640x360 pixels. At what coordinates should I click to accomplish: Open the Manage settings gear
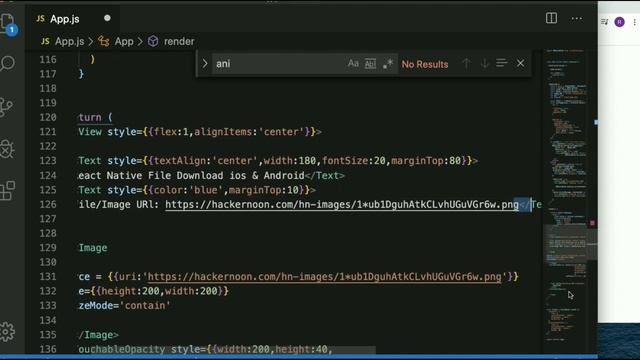tap(7, 331)
